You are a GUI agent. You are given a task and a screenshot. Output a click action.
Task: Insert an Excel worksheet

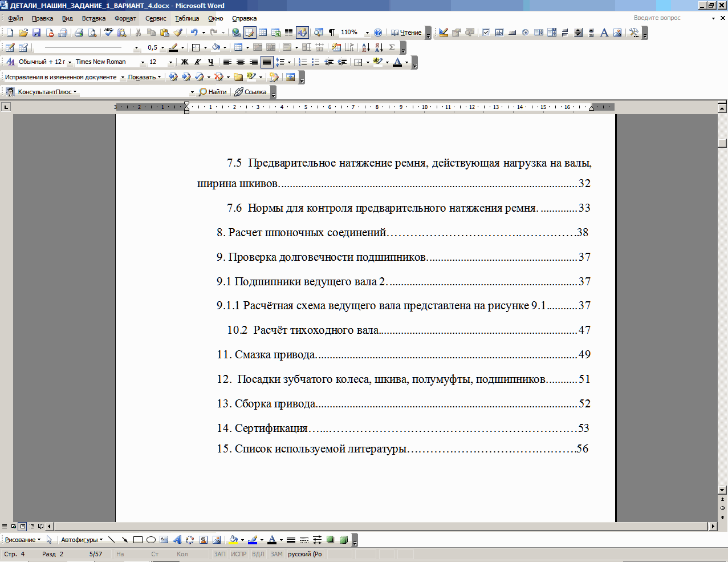click(x=276, y=33)
